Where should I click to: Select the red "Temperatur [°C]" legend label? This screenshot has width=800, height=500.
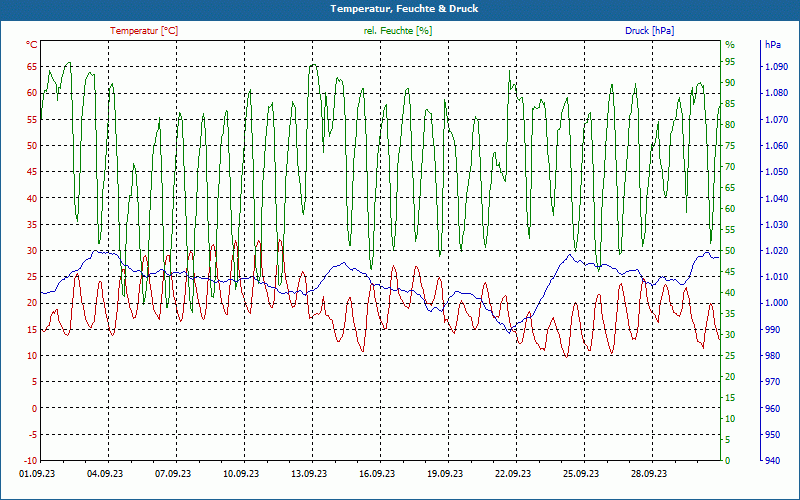coord(144,31)
